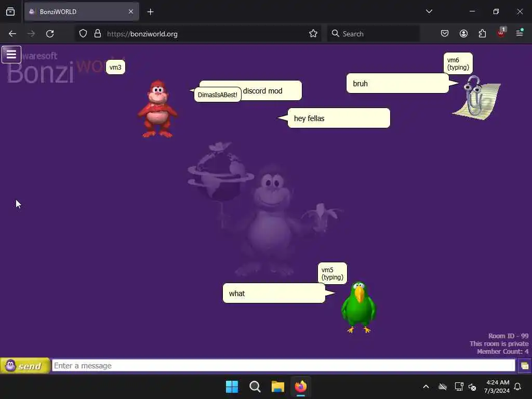Go back in browser history
Image resolution: width=532 pixels, height=399 pixels.
[12, 34]
